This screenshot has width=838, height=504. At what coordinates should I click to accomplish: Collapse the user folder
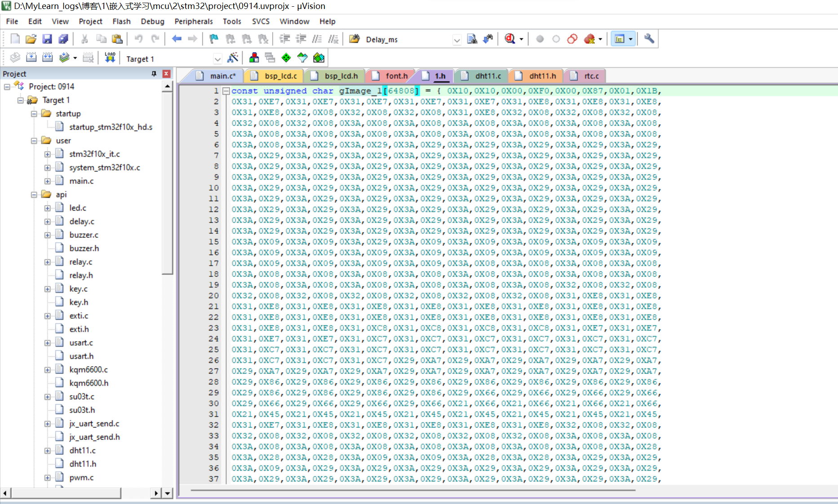[x=34, y=141]
